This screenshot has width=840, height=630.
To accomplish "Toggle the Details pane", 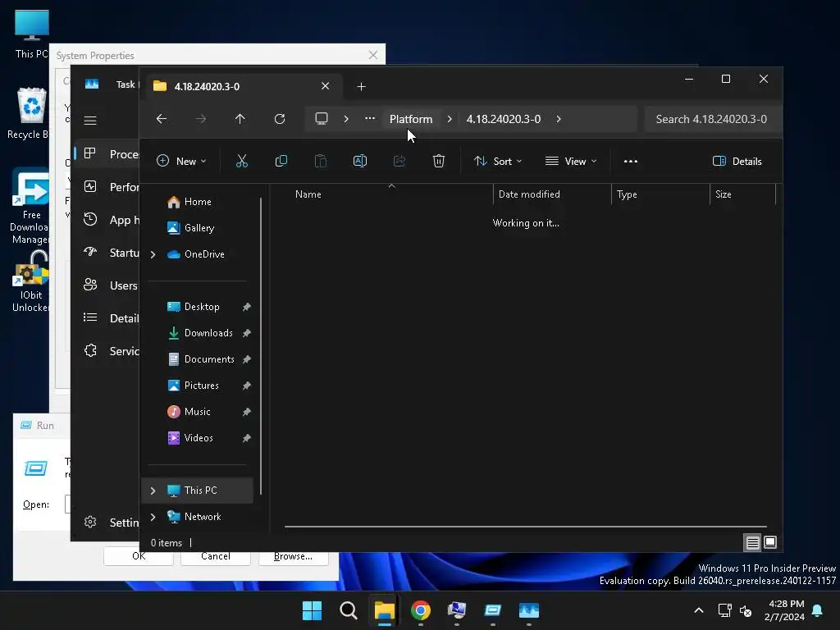I will pos(737,162).
